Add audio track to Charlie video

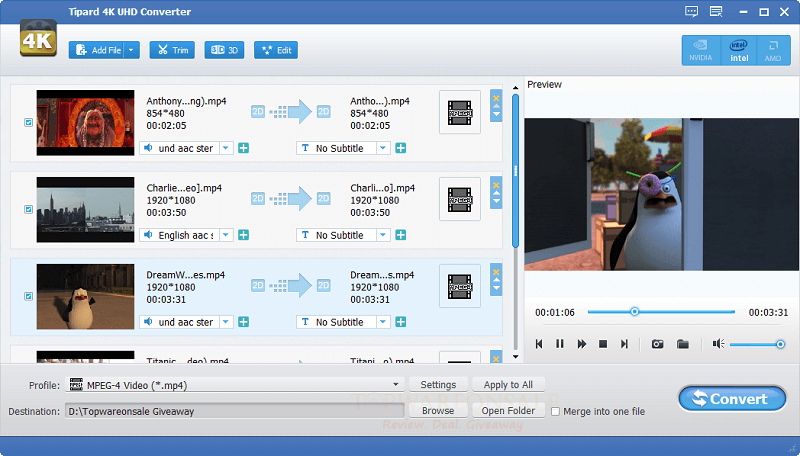[x=244, y=235]
